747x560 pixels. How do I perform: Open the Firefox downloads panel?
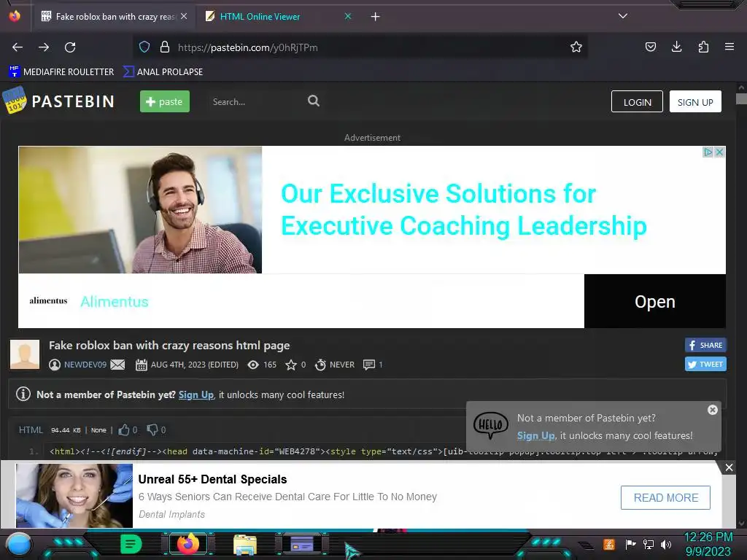point(676,47)
